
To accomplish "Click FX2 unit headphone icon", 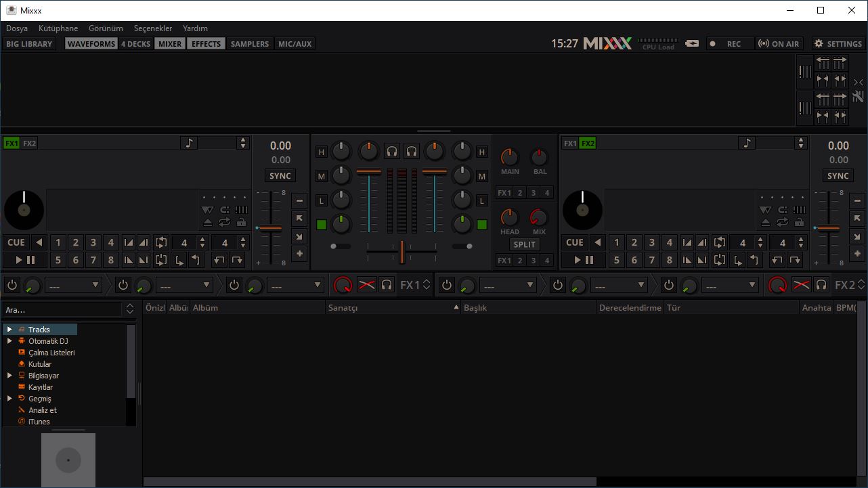I will click(821, 285).
